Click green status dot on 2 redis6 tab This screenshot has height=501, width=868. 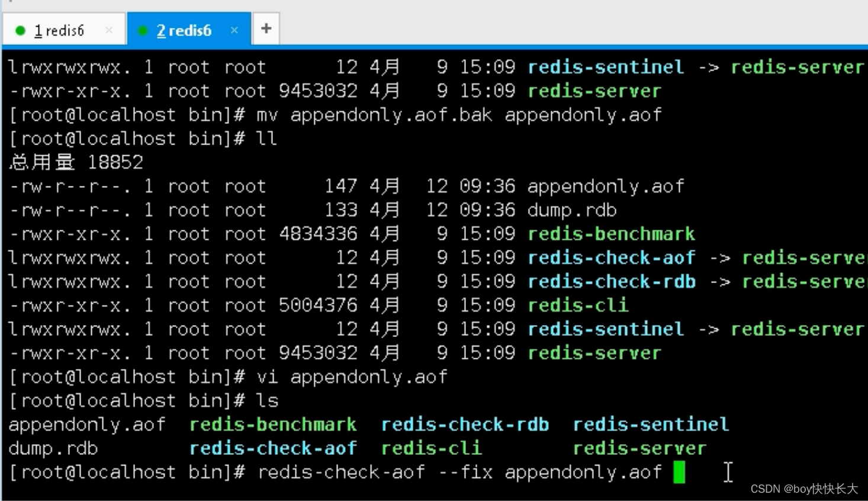(143, 30)
